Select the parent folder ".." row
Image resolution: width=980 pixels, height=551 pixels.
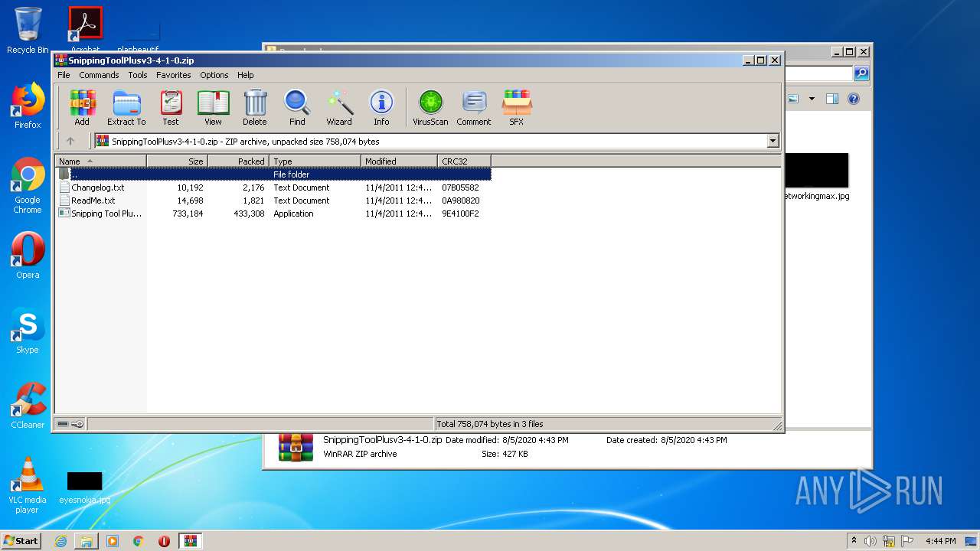[273, 174]
